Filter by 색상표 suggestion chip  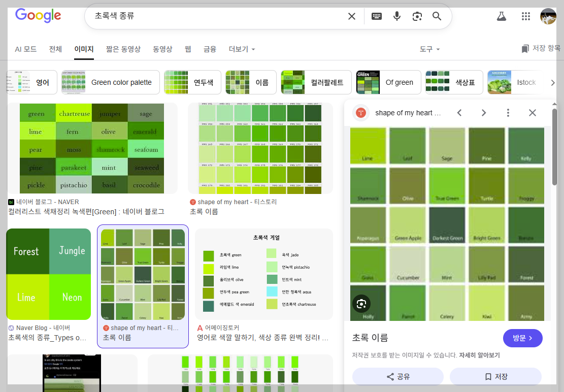454,82
